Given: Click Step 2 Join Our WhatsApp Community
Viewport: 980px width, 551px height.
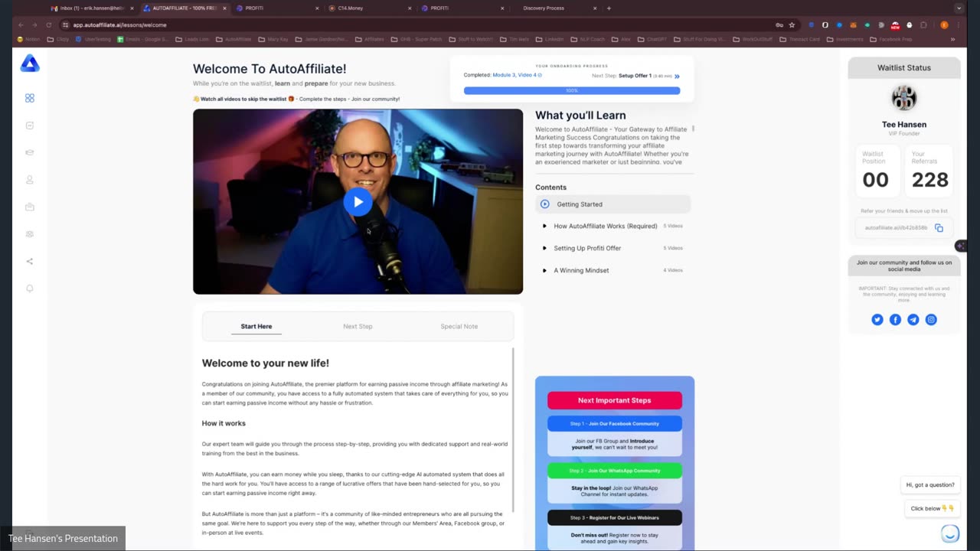Looking at the screenshot, I should (615, 471).
